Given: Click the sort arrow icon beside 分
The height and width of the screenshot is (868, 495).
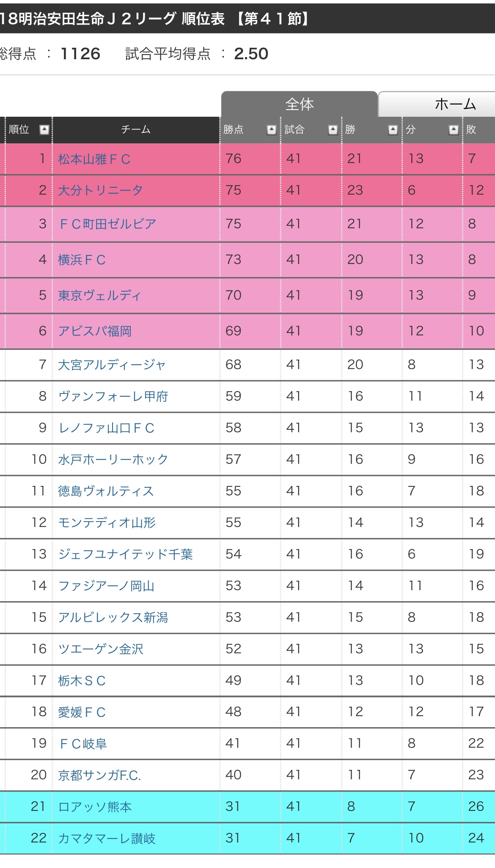Looking at the screenshot, I should click(x=454, y=130).
